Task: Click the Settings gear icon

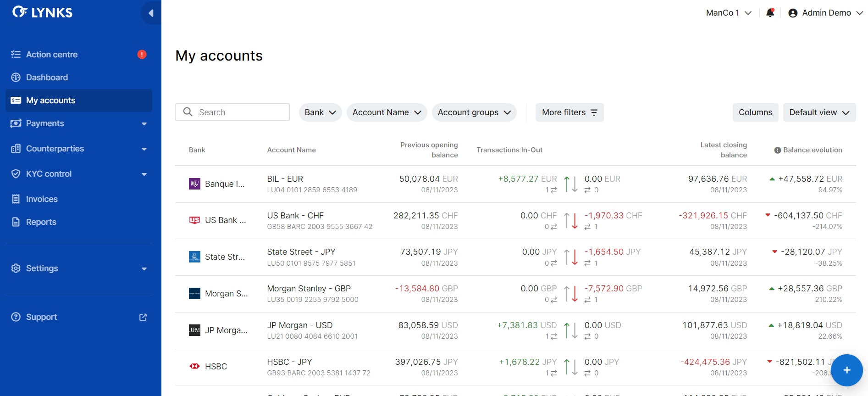Action: [x=16, y=268]
